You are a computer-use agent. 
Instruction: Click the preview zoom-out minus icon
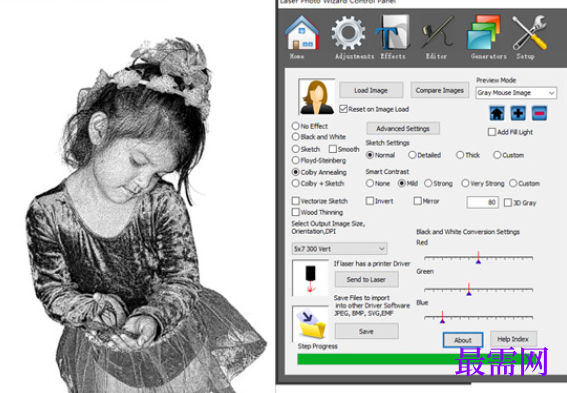[x=539, y=113]
